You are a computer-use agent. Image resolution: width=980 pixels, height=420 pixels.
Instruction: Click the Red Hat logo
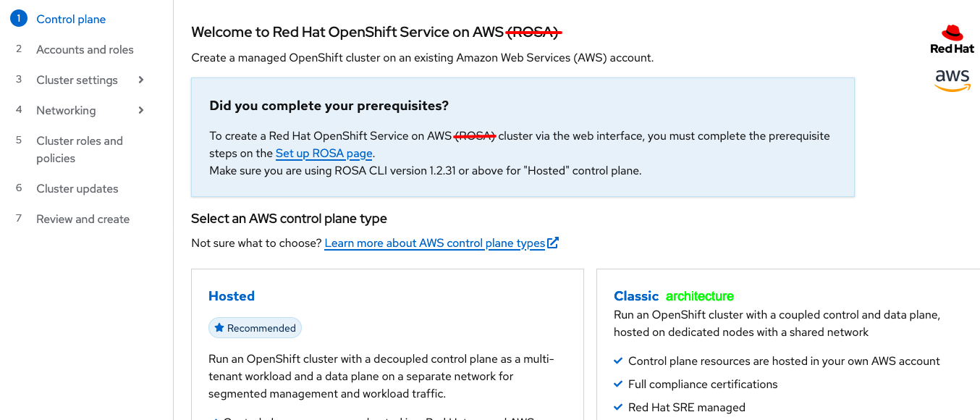click(x=952, y=39)
